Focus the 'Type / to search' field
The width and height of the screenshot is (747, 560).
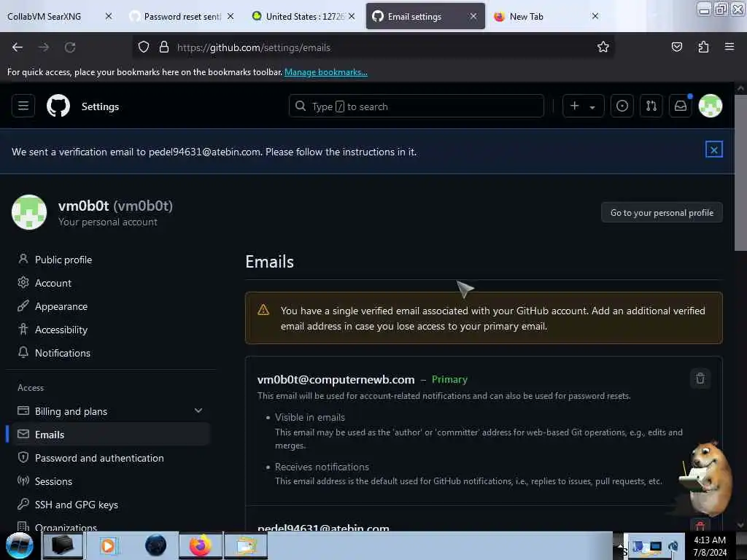click(x=416, y=106)
